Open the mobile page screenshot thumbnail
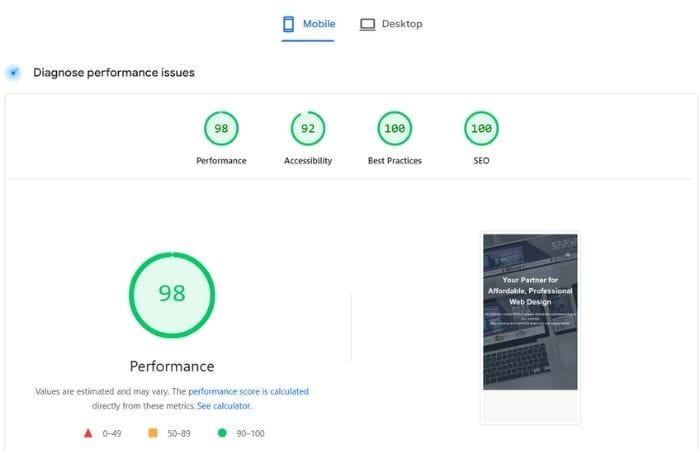Image resolution: width=700 pixels, height=450 pixels. pos(530,328)
